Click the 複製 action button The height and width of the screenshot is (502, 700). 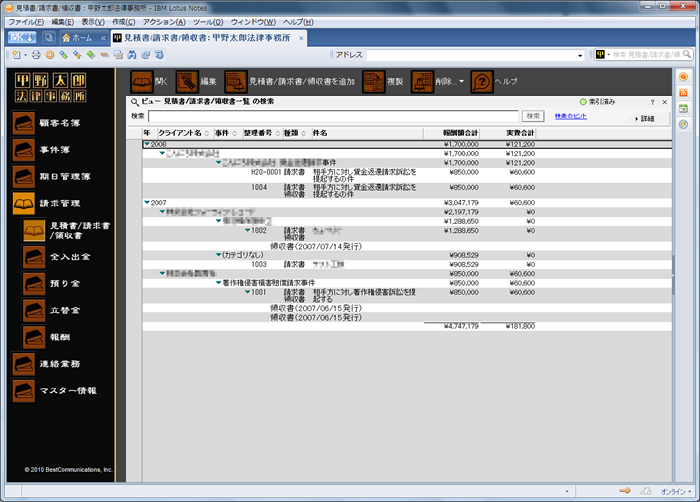383,81
